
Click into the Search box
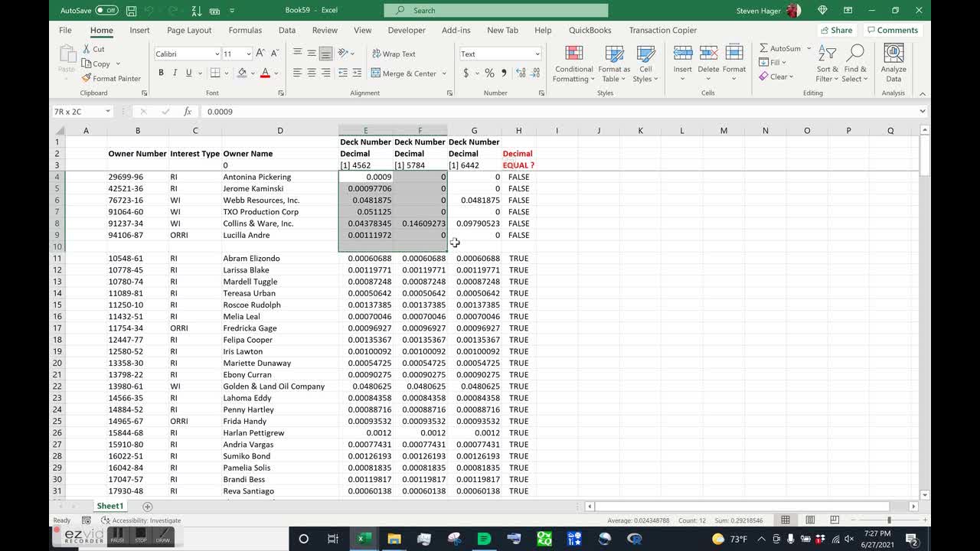click(x=496, y=11)
